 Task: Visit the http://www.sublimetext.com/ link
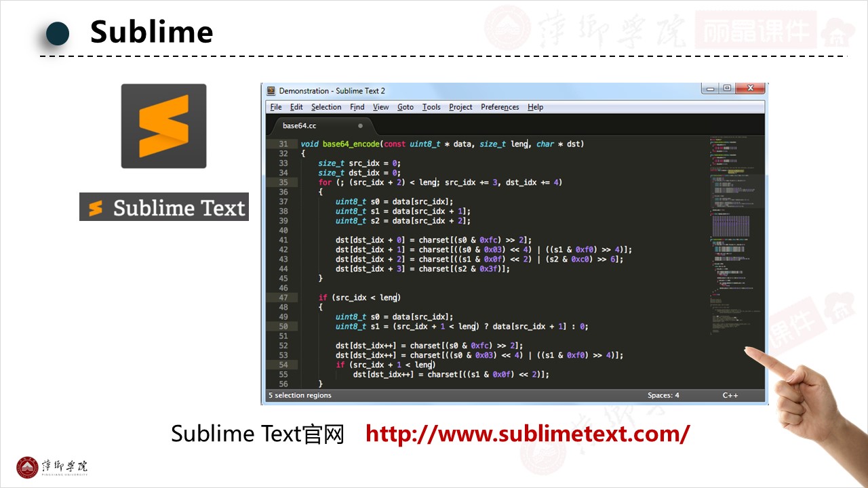click(x=528, y=433)
